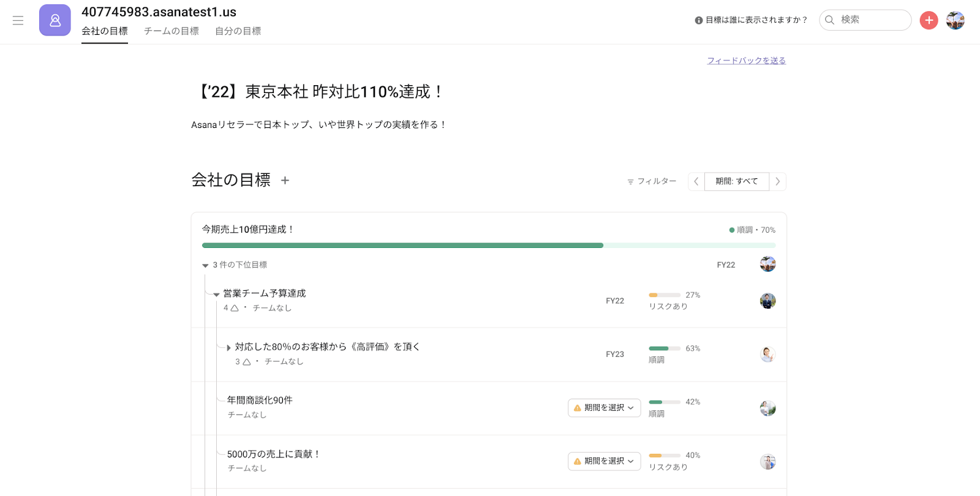Image resolution: width=980 pixels, height=496 pixels.
Task: Open the フィルター button
Action: pyautogui.click(x=652, y=181)
